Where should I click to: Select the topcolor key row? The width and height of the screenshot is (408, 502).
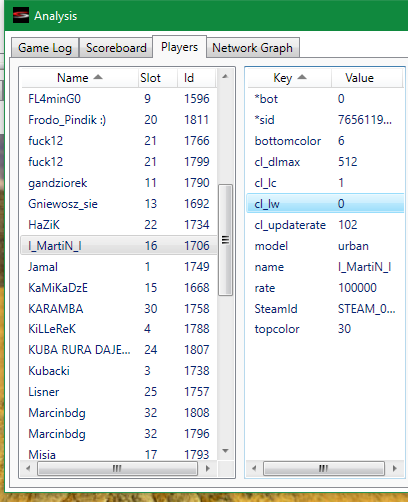click(x=325, y=329)
